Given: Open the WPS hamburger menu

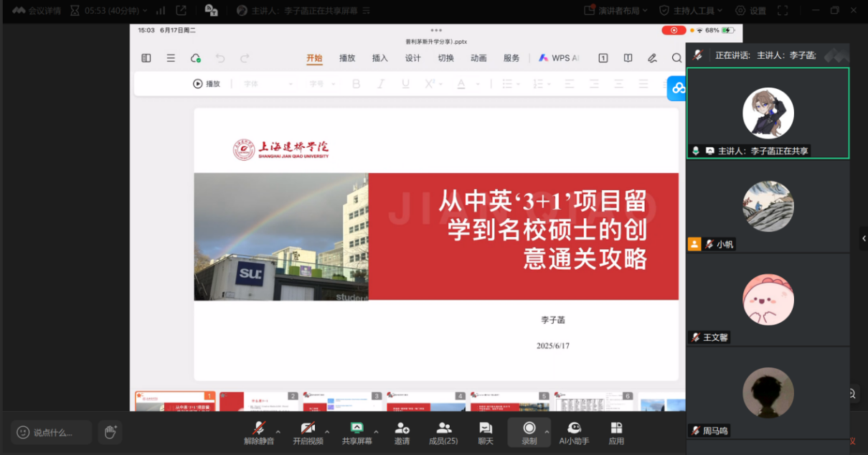Looking at the screenshot, I should [x=171, y=58].
